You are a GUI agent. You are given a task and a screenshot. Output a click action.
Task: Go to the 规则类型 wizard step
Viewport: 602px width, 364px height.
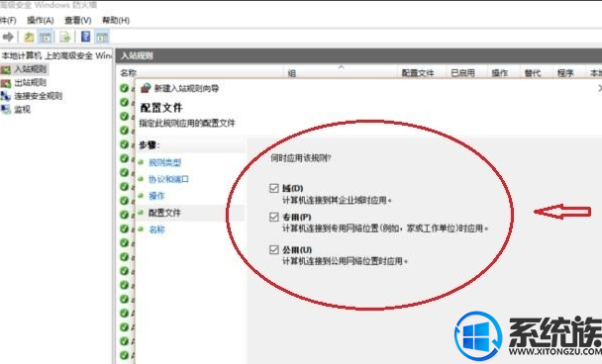coord(164,162)
